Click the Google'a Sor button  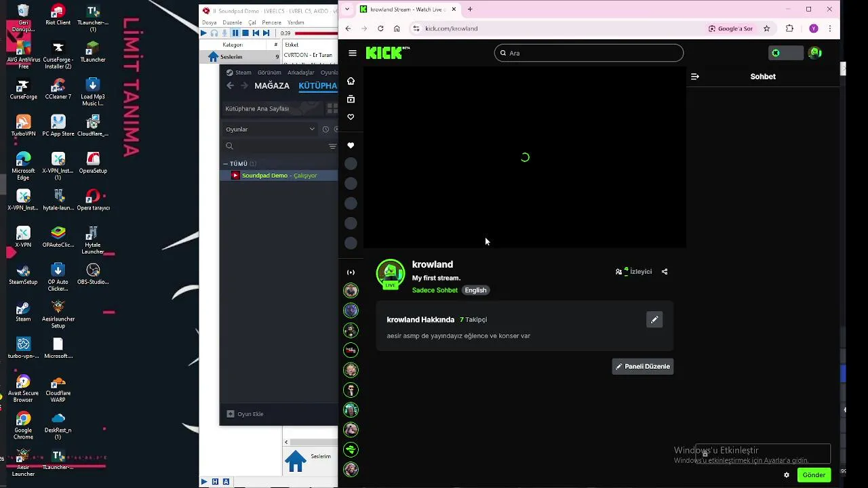pos(730,28)
